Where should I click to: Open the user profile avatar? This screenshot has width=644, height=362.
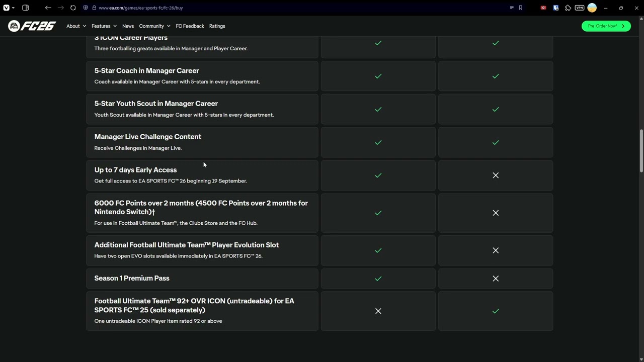pyautogui.click(x=592, y=8)
